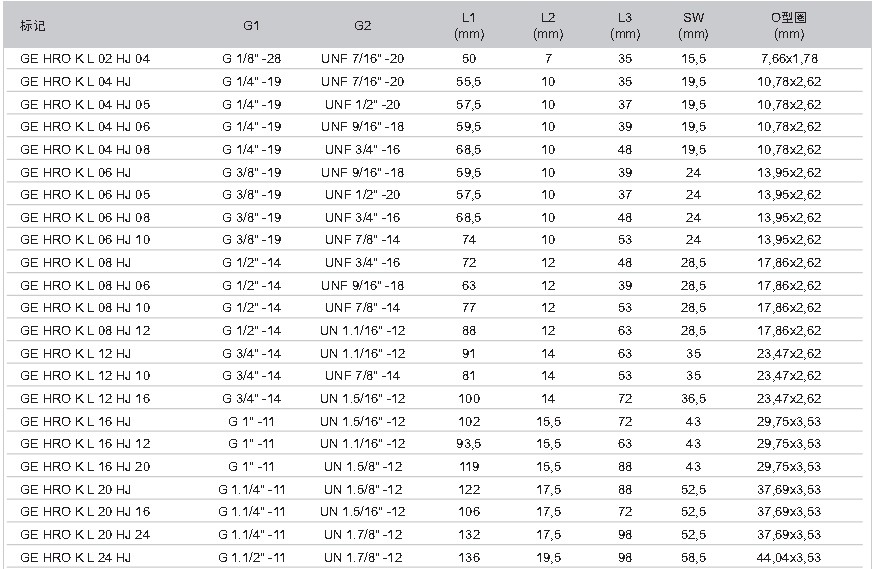Viewport: 873px width, 569px height.
Task: Click the 7,66x1,78 O-ring value
Action: pyautogui.click(x=789, y=58)
